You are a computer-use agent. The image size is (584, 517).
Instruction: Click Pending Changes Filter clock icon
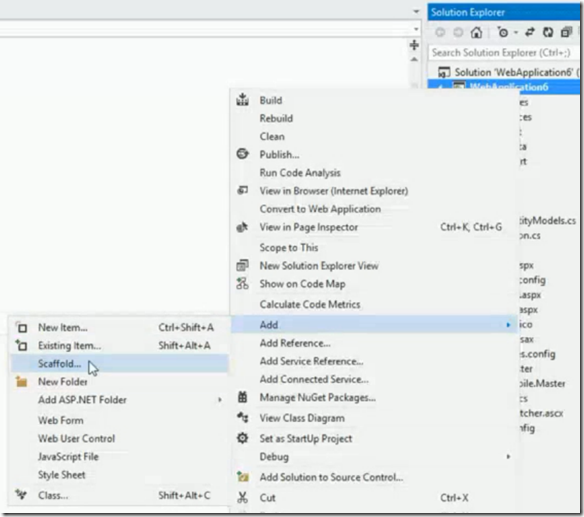tap(502, 32)
